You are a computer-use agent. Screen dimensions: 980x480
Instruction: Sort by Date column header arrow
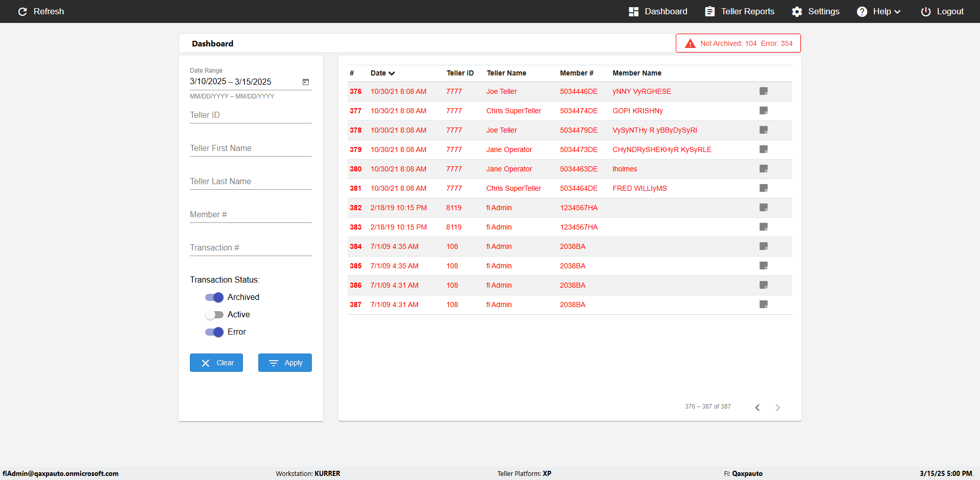391,73
